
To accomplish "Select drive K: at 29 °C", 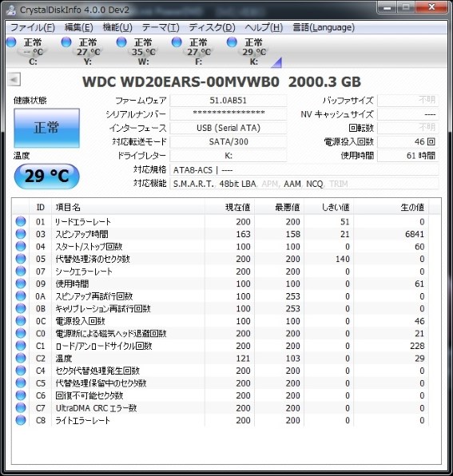I will click(x=254, y=52).
